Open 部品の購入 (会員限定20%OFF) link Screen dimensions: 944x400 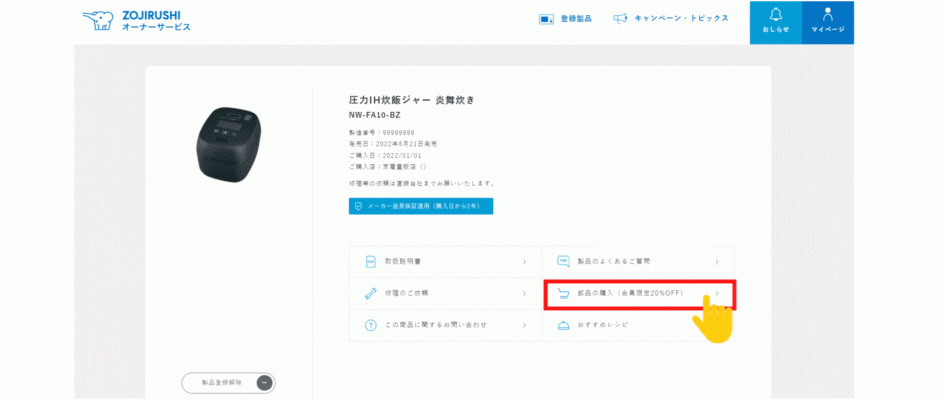tap(639, 295)
